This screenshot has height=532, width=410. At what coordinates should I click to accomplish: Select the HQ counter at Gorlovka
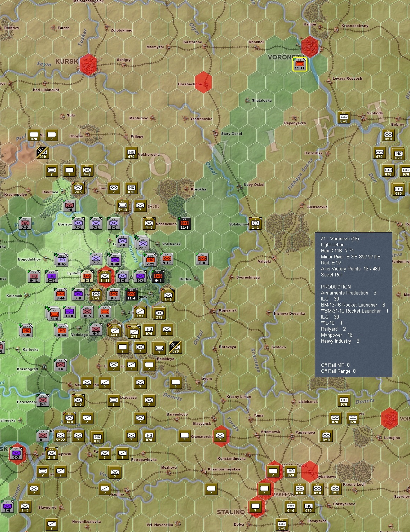click(291, 471)
